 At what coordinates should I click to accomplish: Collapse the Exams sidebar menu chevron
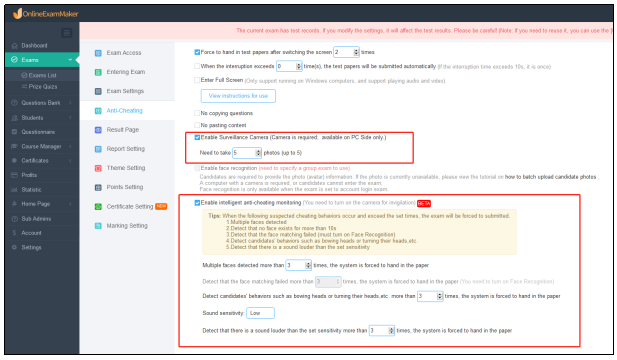tap(70, 60)
